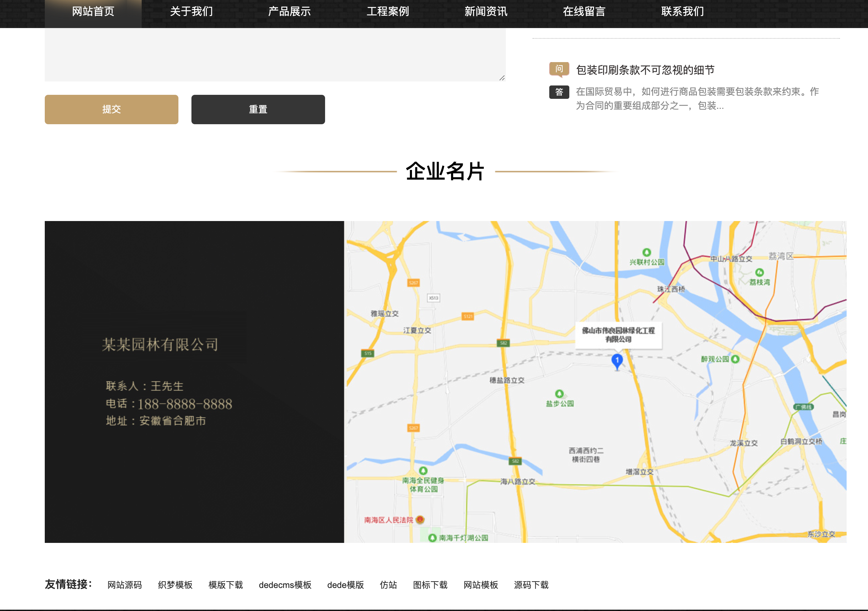Click the 重置 reset button
868x611 pixels.
258,109
